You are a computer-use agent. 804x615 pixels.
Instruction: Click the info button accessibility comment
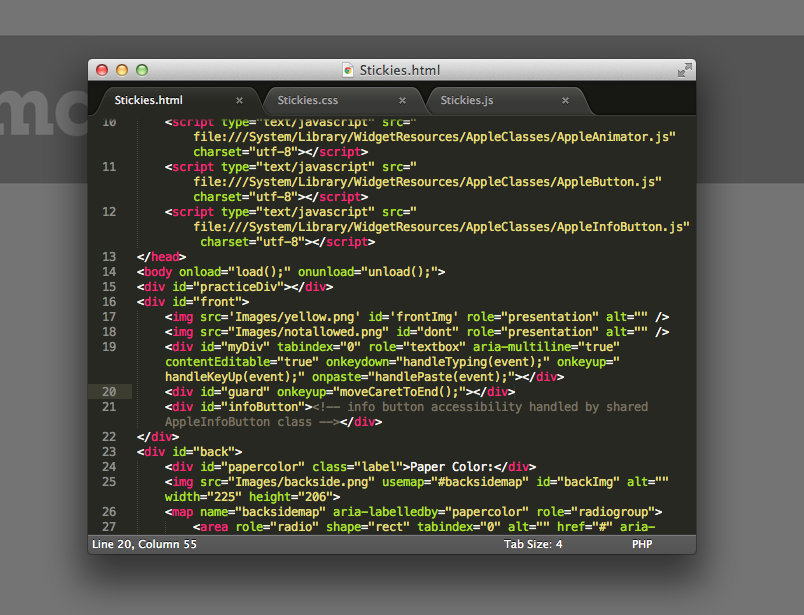(x=406, y=414)
